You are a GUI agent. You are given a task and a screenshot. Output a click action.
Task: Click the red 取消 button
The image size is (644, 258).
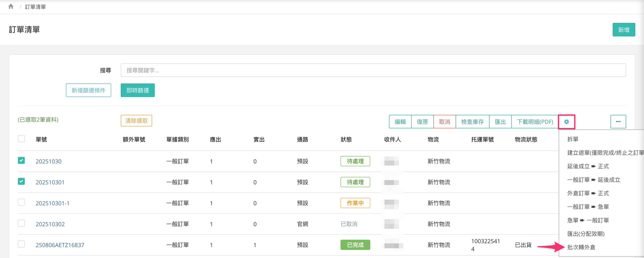point(444,122)
